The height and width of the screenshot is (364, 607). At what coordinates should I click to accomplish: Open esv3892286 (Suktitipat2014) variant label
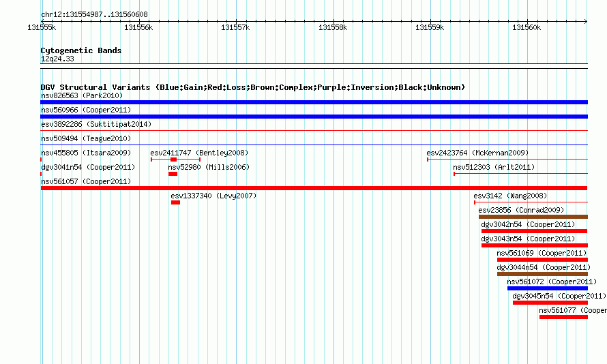(x=96, y=124)
